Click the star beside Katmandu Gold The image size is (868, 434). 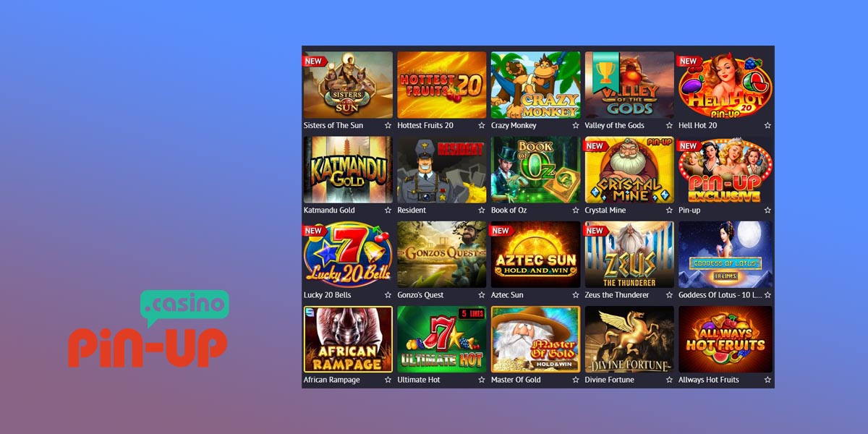coord(388,210)
